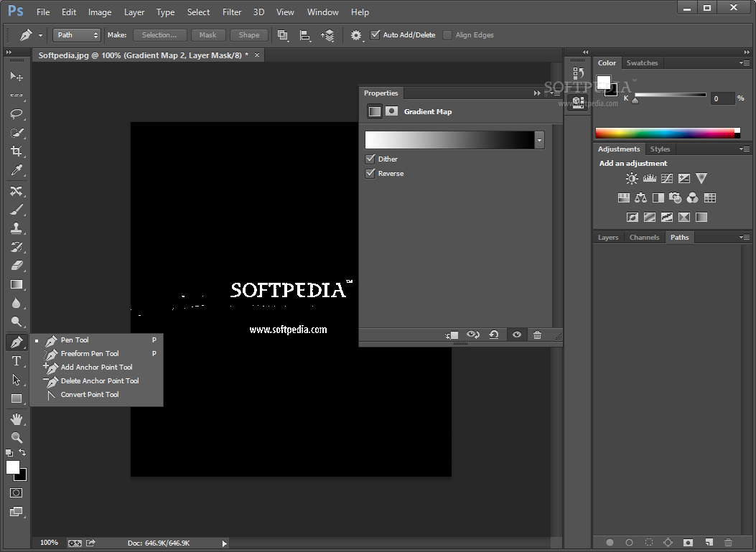Viewport: 756px width, 552px height.
Task: Select the Clone Stamp tool
Action: 17,228
